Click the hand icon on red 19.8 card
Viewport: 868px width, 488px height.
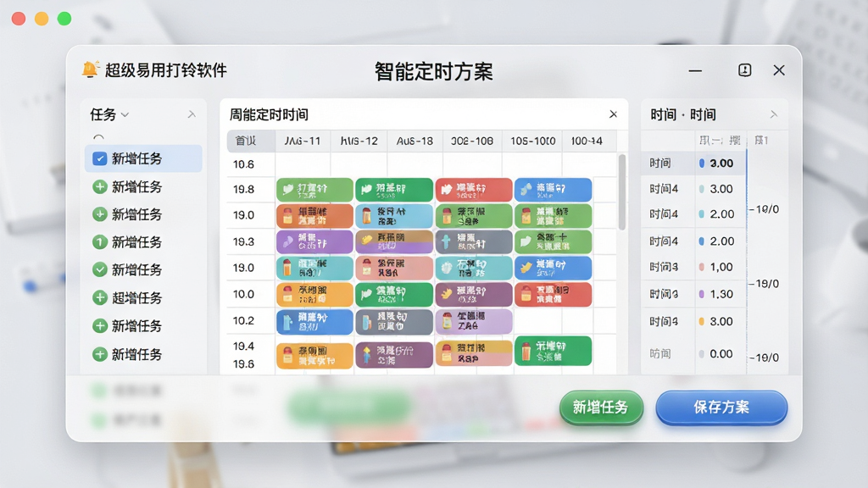[x=447, y=191]
